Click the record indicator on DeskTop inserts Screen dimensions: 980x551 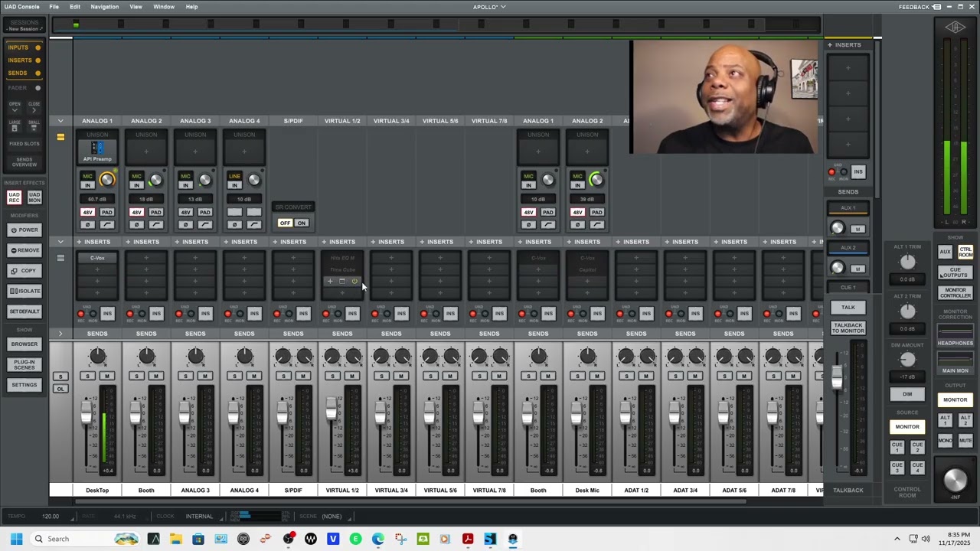pyautogui.click(x=81, y=314)
